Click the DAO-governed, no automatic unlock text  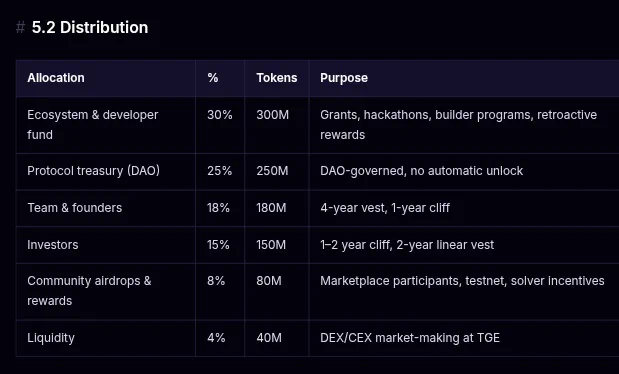[421, 171]
